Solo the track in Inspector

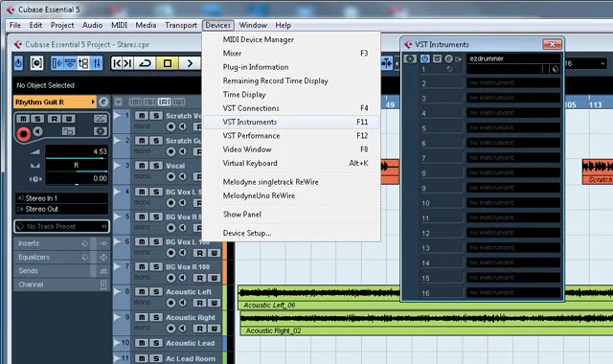click(37, 119)
